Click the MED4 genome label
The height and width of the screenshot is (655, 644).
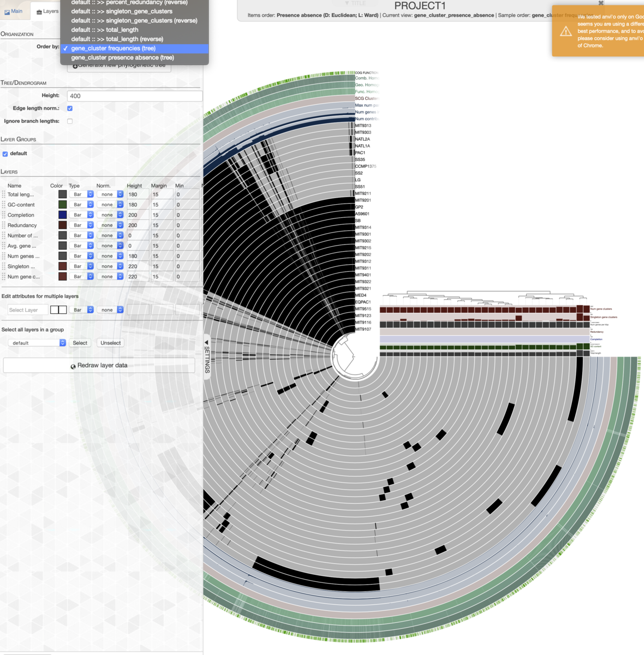[361, 295]
